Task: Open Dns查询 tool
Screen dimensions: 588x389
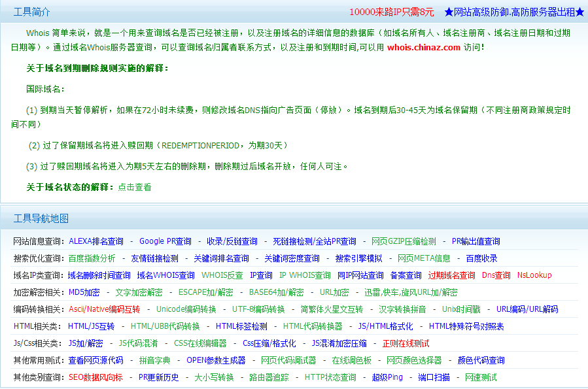Action: click(496, 275)
